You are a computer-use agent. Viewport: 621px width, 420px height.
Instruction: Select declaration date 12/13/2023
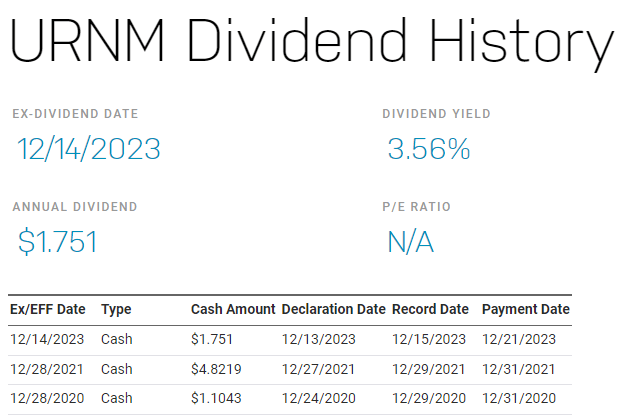(318, 340)
